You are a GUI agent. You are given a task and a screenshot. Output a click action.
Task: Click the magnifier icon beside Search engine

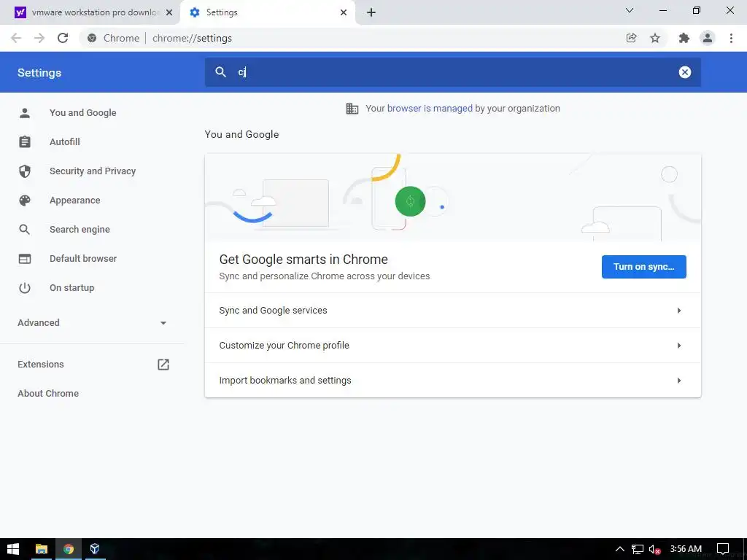point(25,230)
